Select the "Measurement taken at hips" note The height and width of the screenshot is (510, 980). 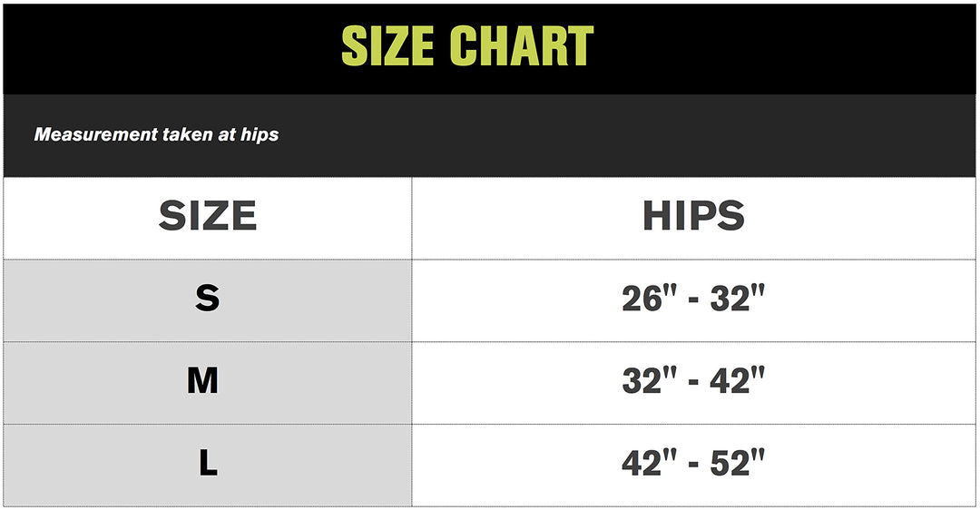[156, 134]
